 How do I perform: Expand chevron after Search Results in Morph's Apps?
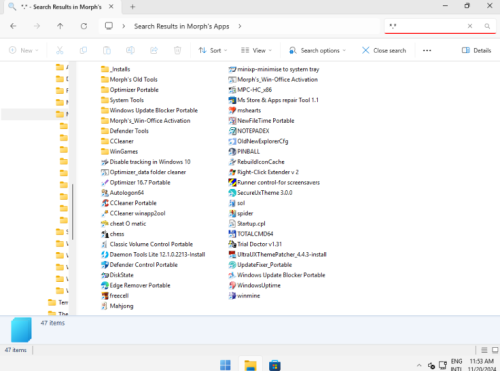tap(240, 26)
